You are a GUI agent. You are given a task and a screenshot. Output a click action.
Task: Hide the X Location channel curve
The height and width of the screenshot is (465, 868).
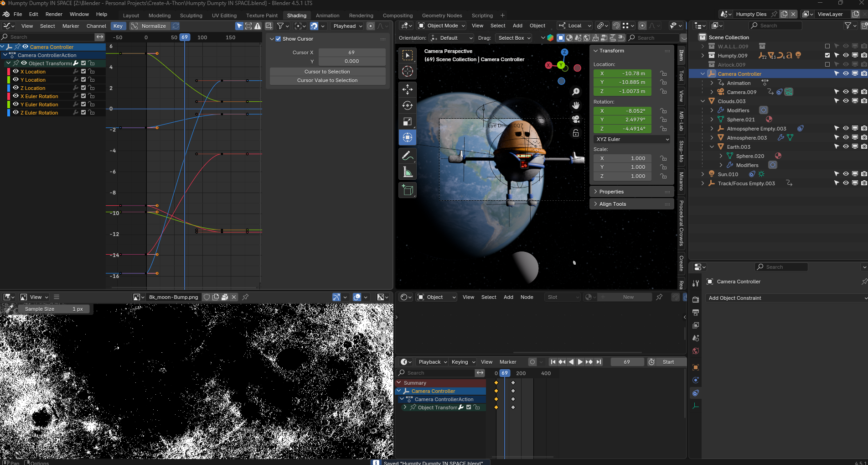15,72
